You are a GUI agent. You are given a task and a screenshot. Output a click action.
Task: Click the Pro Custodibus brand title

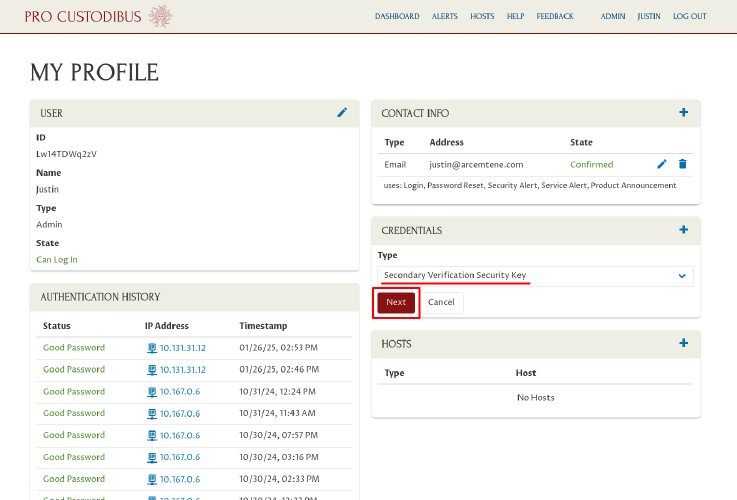pos(83,17)
